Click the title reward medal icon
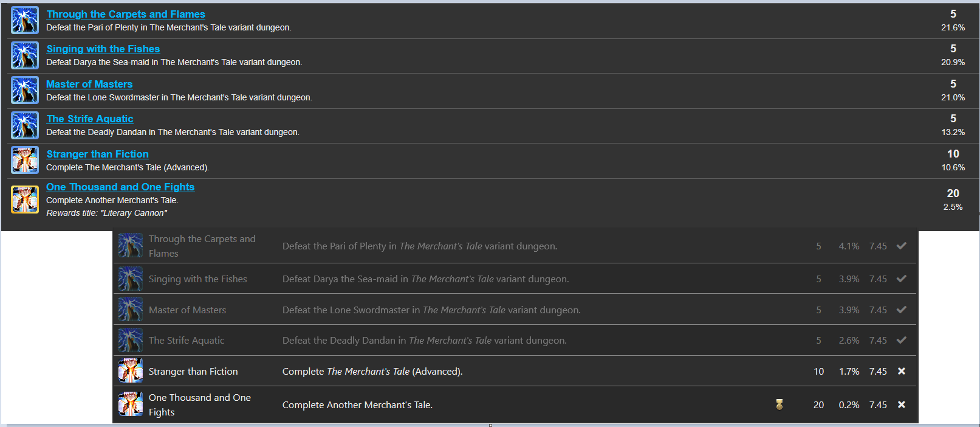The width and height of the screenshot is (980, 427). (780, 404)
